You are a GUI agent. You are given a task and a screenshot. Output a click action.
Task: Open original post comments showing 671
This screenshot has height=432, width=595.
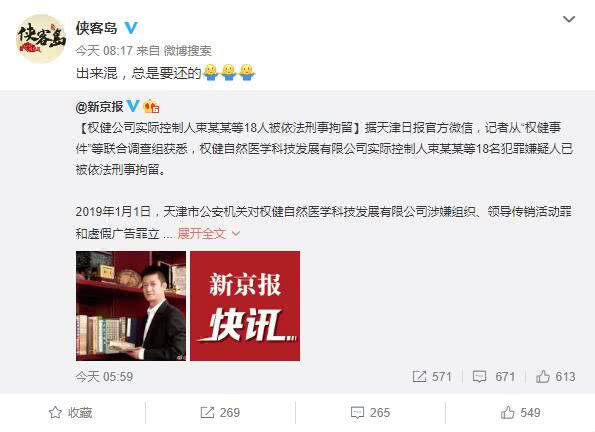pos(494,377)
